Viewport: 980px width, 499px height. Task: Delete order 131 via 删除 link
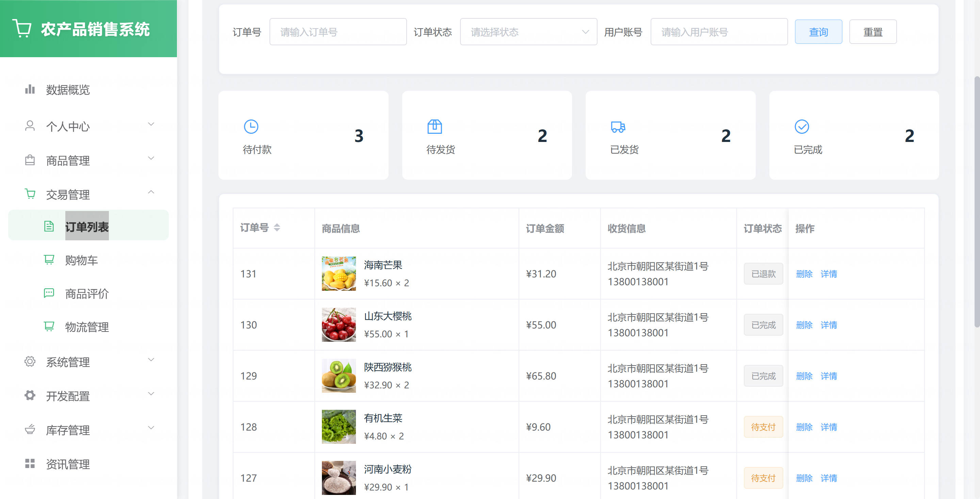(x=804, y=274)
